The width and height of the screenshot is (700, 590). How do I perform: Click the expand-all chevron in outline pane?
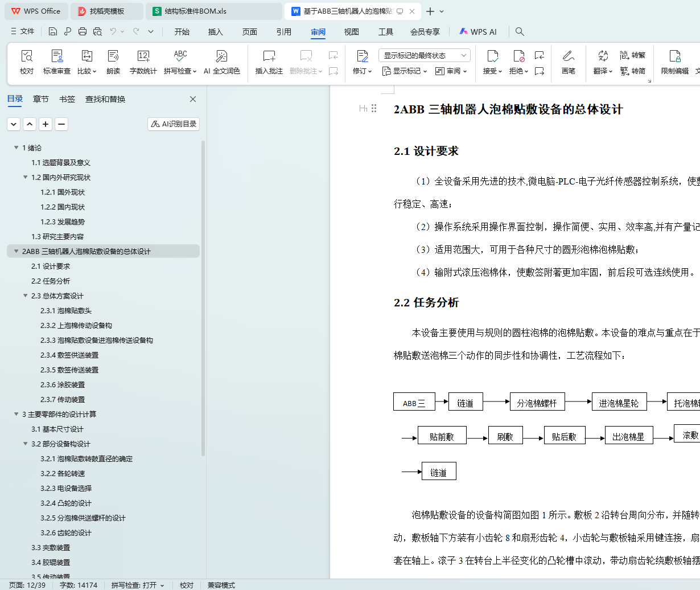coord(14,124)
